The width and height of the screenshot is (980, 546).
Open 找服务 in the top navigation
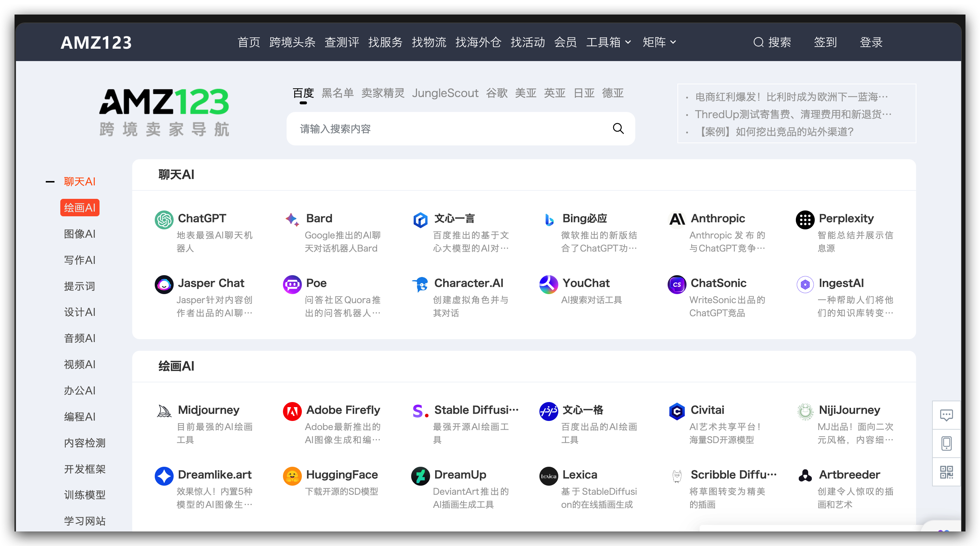(x=385, y=42)
